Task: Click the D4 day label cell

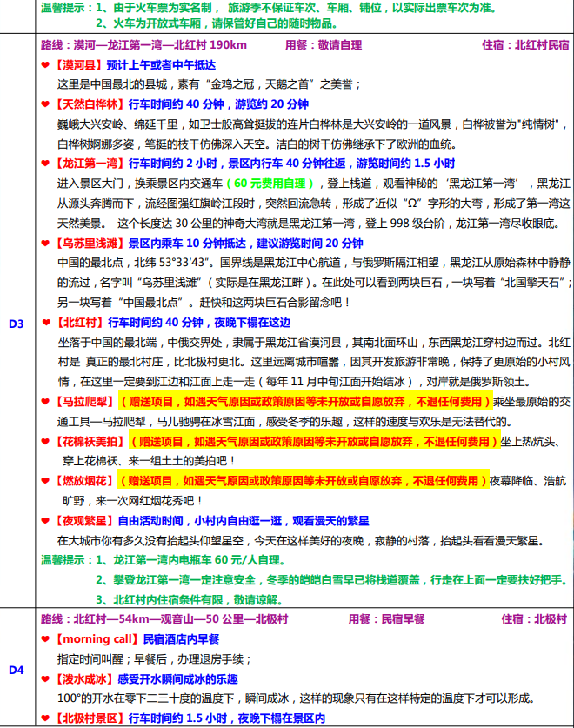Action: point(17,670)
